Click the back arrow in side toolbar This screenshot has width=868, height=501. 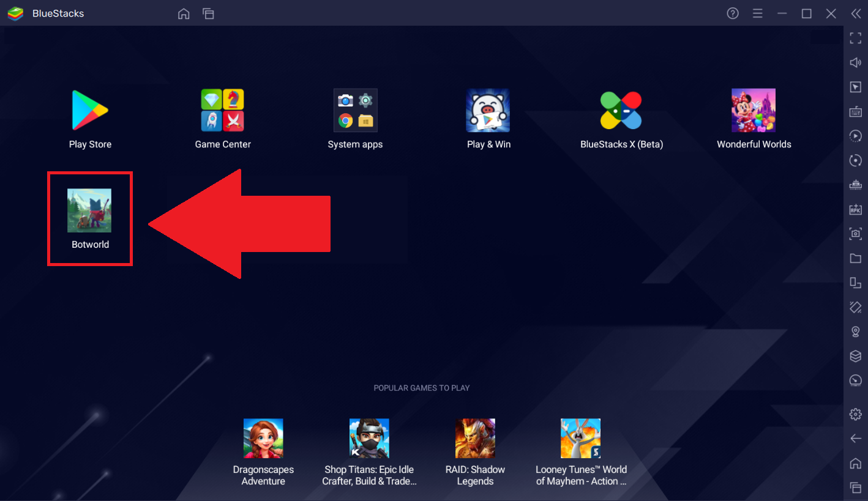pyautogui.click(x=856, y=439)
